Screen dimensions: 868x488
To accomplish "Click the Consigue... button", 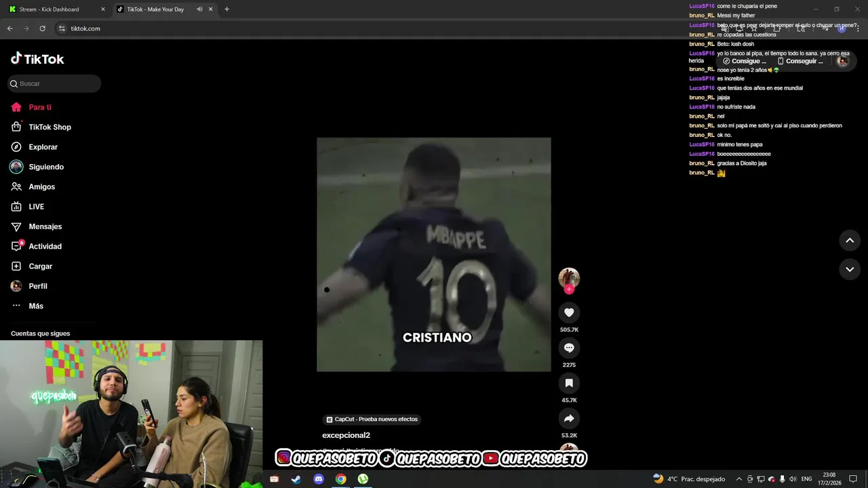I will point(745,61).
